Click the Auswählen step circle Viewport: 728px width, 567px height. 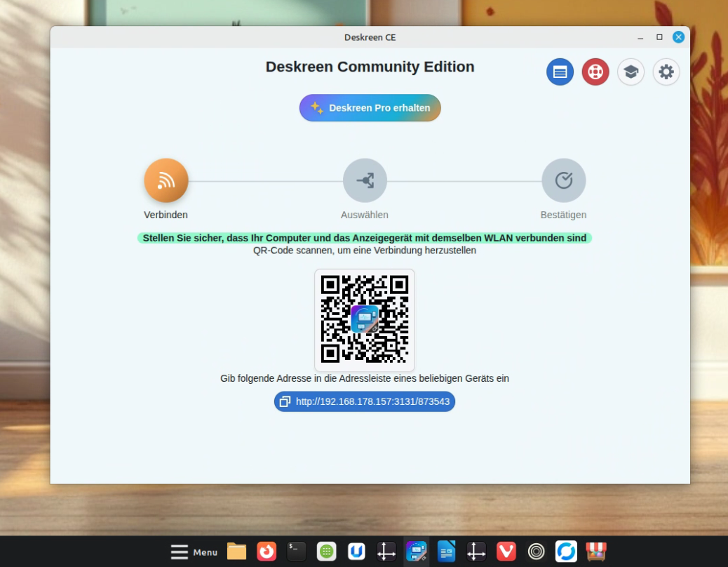[365, 181]
